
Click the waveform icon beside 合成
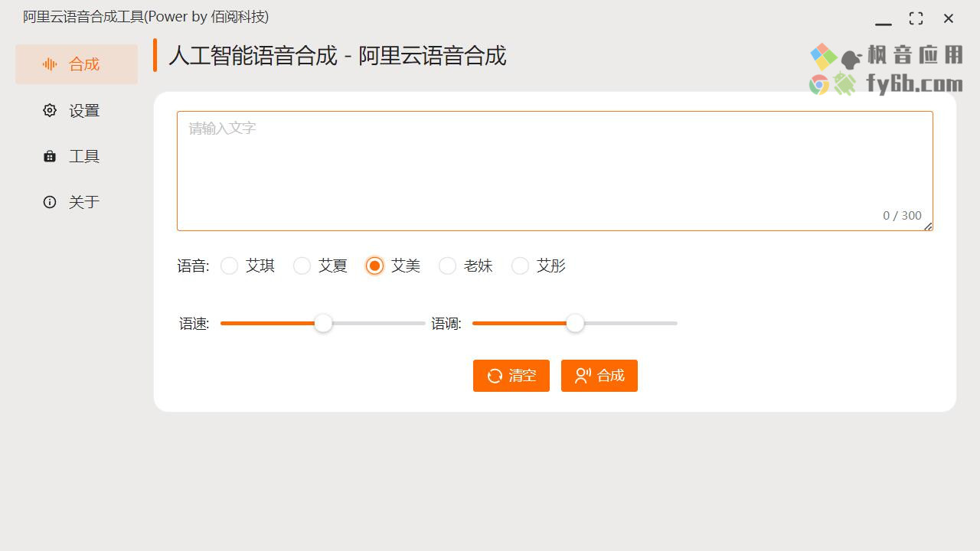(50, 64)
